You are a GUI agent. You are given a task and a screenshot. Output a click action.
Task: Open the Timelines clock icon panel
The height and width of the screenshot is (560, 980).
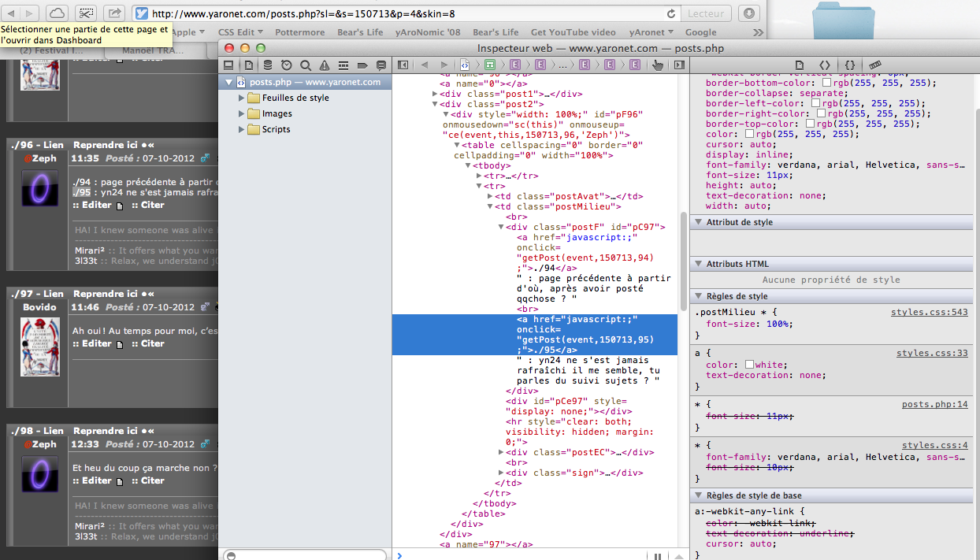(287, 65)
